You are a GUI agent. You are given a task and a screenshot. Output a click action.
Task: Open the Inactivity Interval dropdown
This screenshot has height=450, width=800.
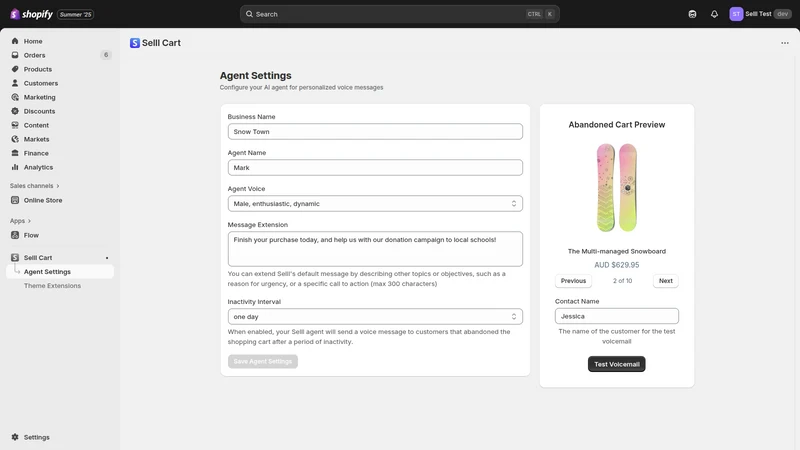click(375, 317)
